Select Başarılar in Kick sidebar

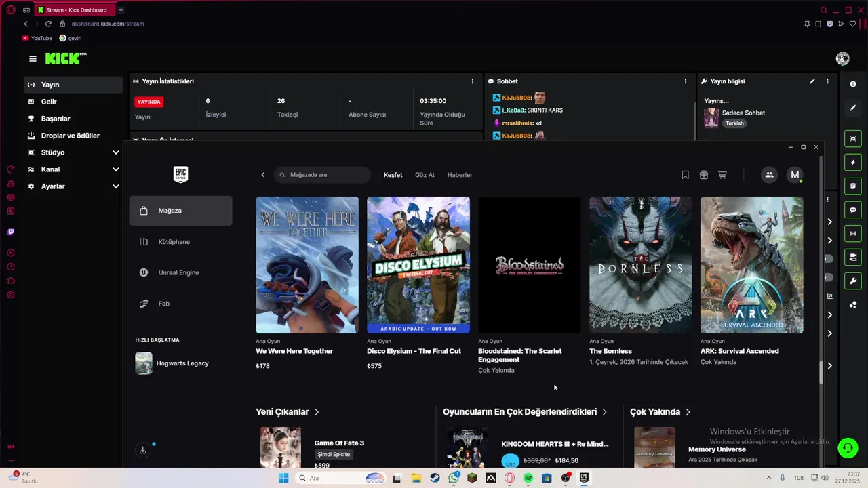pyautogui.click(x=73, y=119)
